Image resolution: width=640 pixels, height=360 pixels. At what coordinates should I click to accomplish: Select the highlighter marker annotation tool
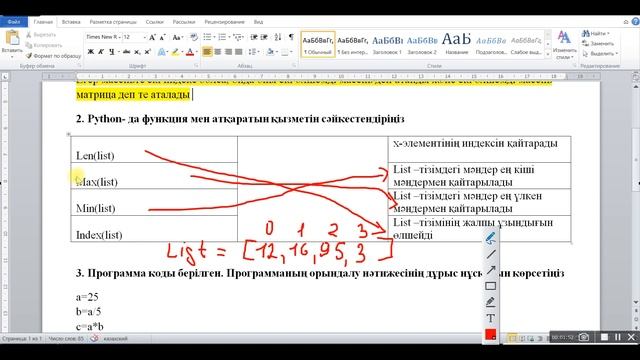point(491,302)
